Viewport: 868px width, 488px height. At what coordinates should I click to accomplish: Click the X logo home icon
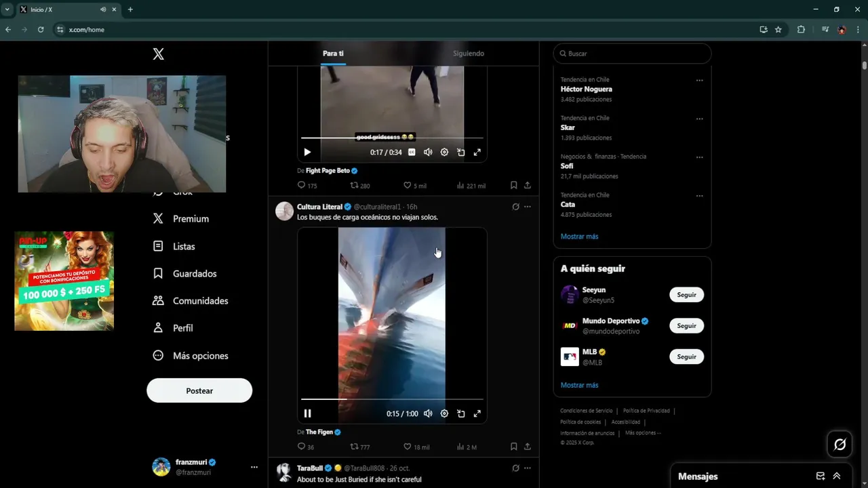(x=158, y=54)
